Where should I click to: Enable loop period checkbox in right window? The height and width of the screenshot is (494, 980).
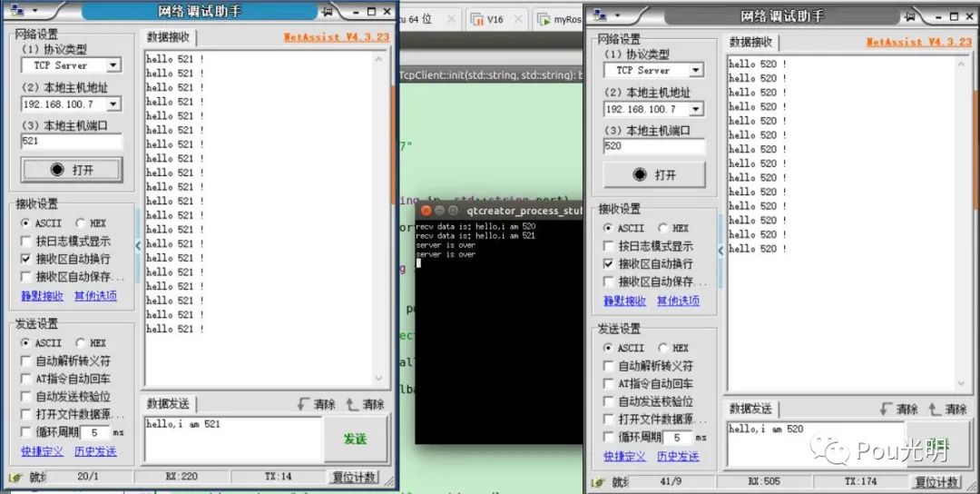point(608,437)
